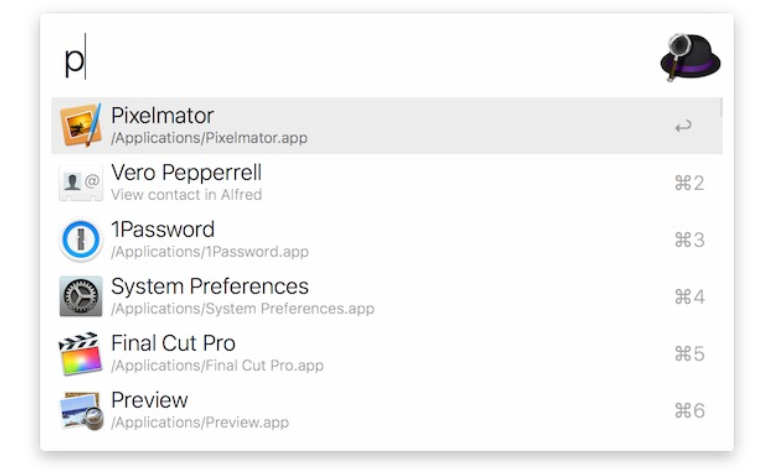
Task: Launch System Preferences from the results
Action: pos(387,297)
